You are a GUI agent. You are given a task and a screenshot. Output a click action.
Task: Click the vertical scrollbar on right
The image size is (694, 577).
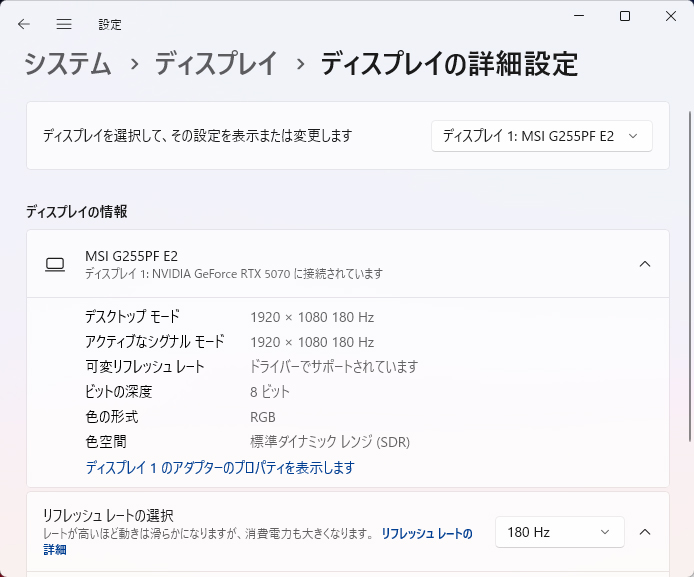[x=690, y=276]
